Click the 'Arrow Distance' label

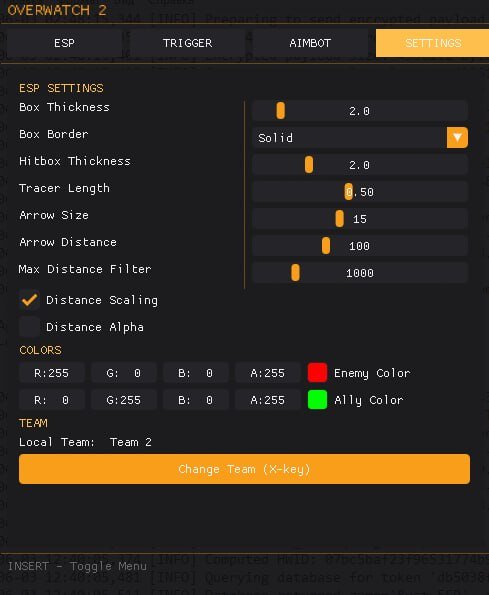[x=68, y=242]
